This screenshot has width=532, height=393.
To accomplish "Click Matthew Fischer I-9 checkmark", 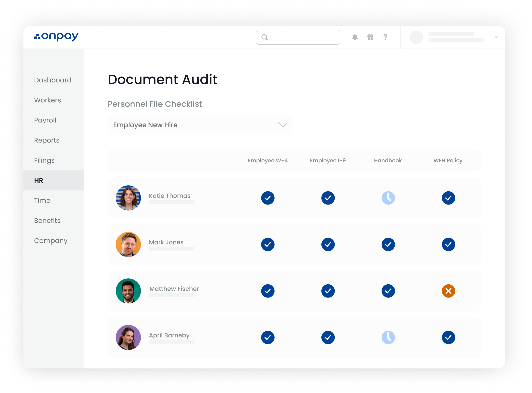I will [328, 291].
